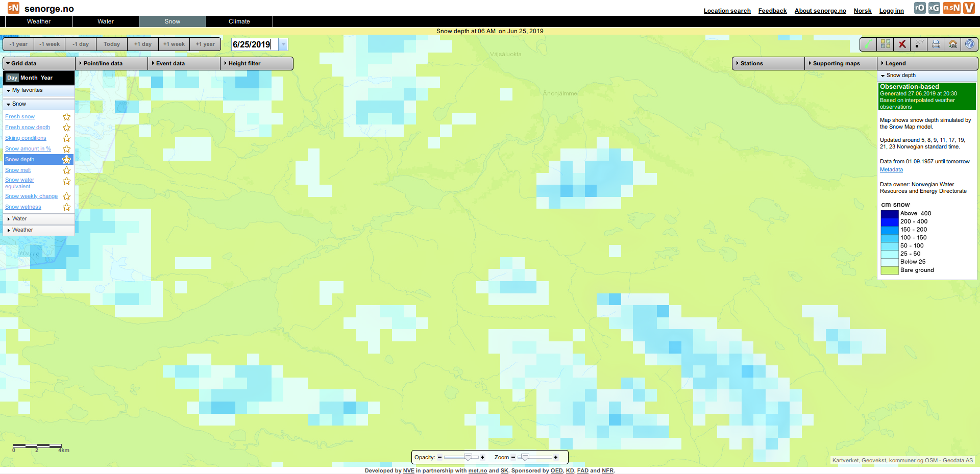Go back one day with -1 day
The image size is (980, 474).
(x=81, y=44)
